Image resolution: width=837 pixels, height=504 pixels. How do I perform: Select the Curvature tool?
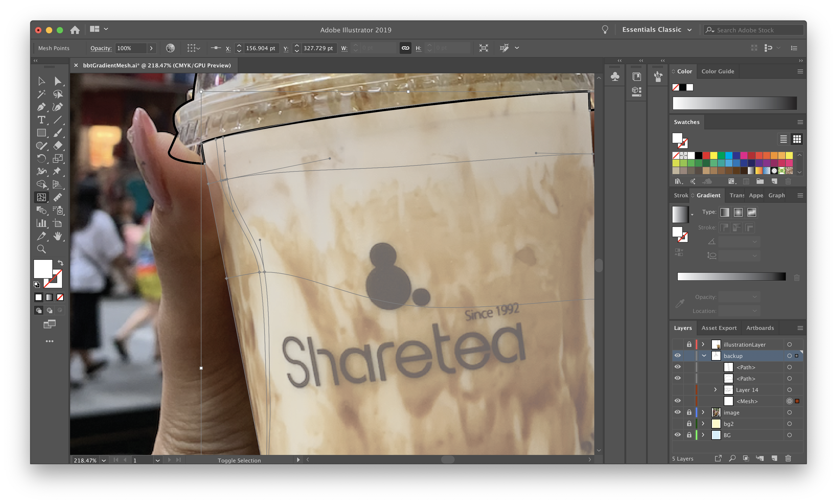(58, 107)
